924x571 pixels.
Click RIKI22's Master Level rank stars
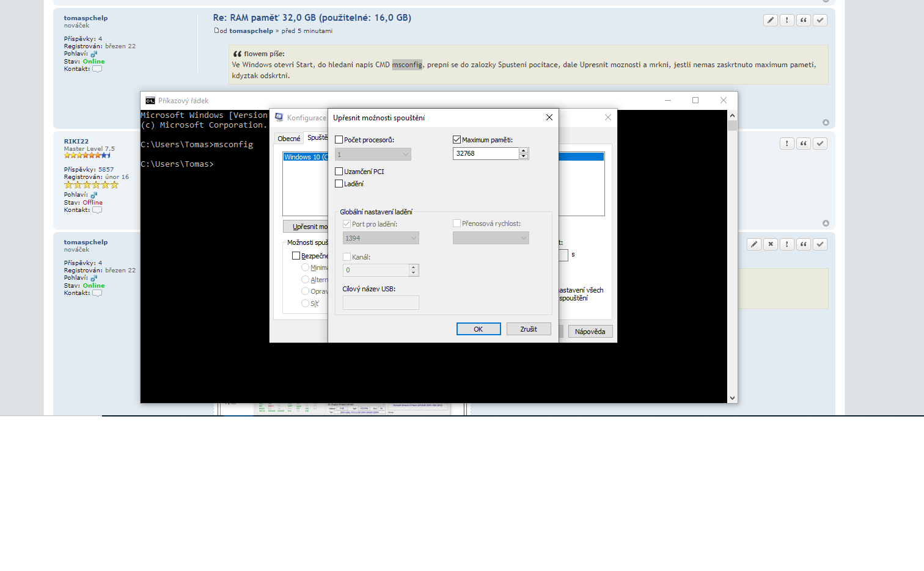[87, 156]
